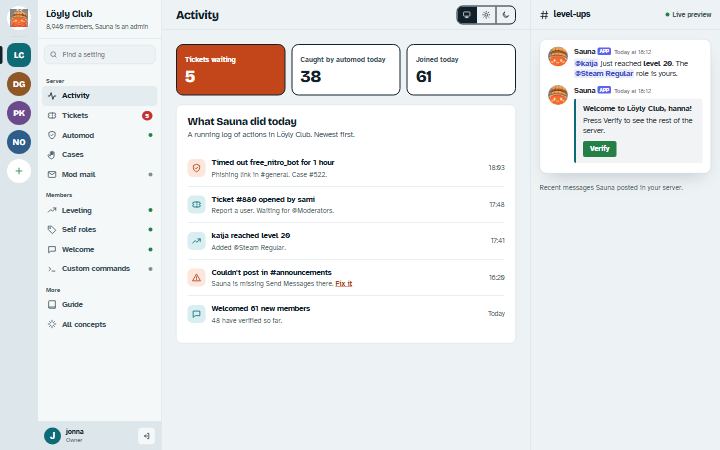This screenshot has height=450, width=720.
Task: Switch to light theme sun icon
Action: click(486, 15)
